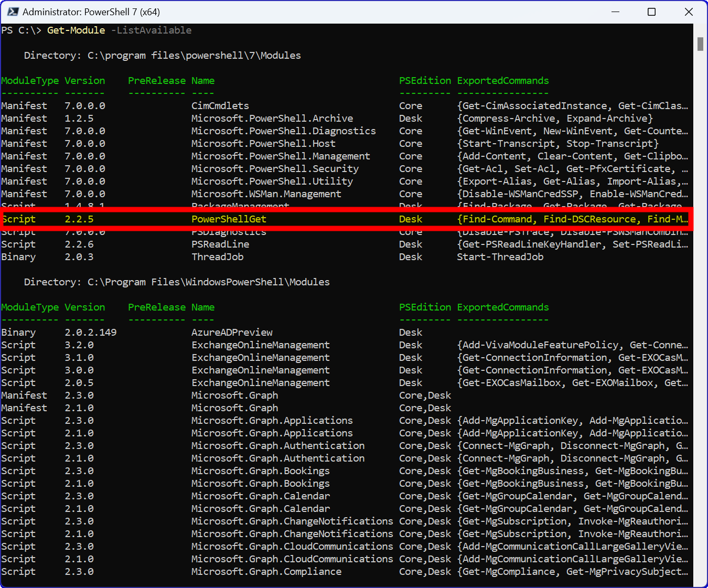Click the '{Export-Alias, Get-Alias, Import-Alias' exported commands

click(x=570, y=181)
